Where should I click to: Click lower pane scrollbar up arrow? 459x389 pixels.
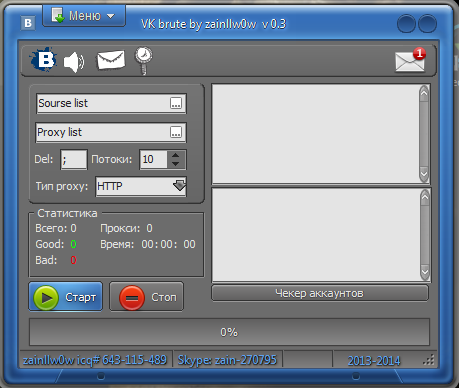tap(425, 197)
